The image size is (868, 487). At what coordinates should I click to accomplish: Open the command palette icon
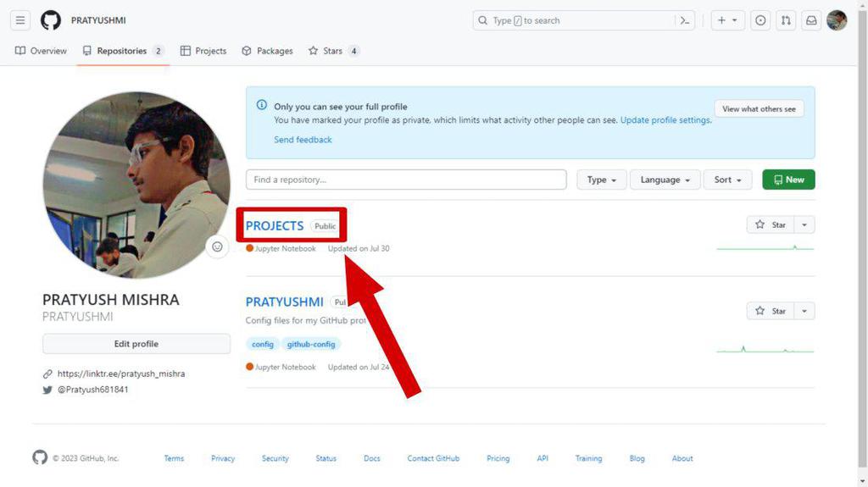click(685, 20)
